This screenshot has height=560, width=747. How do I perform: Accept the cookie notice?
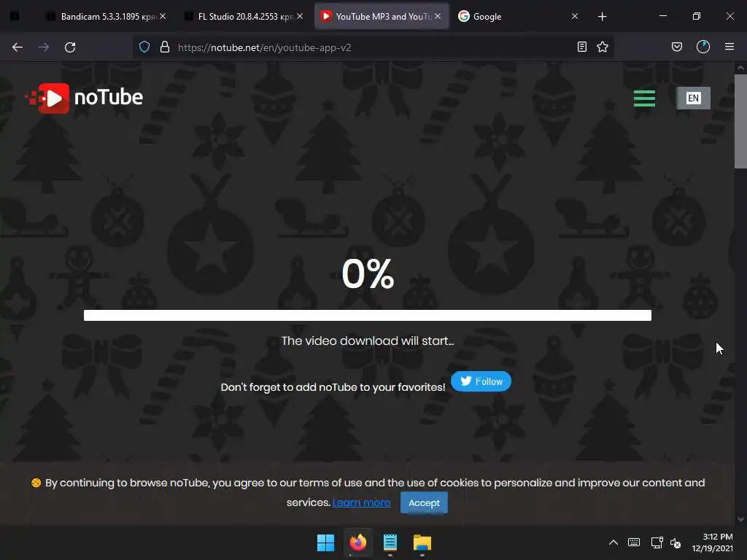coord(424,503)
